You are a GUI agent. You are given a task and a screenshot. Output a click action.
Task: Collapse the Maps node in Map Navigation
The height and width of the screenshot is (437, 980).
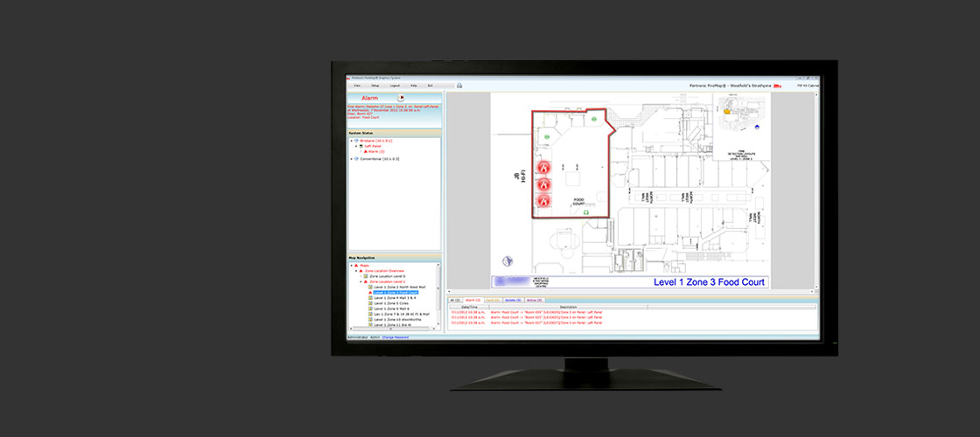(x=352, y=265)
